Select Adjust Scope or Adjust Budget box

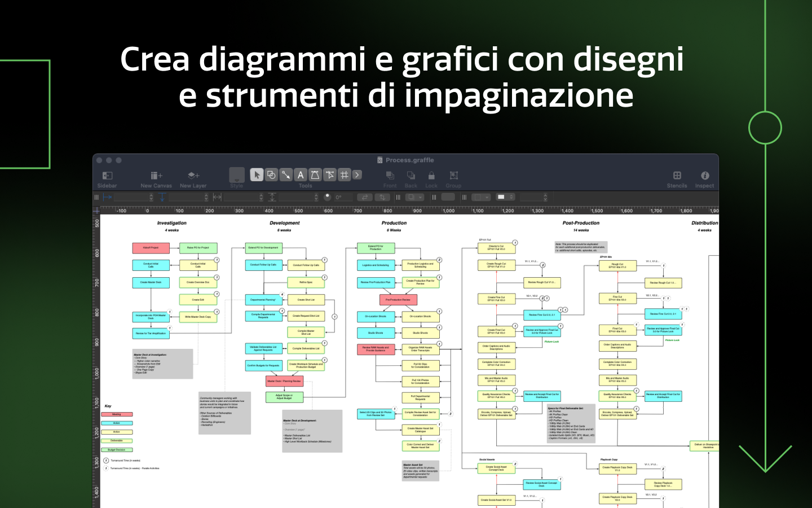click(x=284, y=397)
